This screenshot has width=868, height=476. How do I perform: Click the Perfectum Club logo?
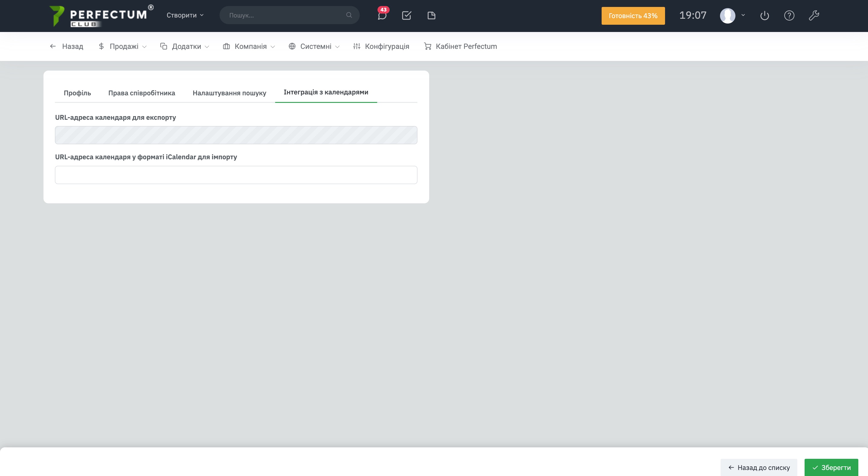coord(100,16)
